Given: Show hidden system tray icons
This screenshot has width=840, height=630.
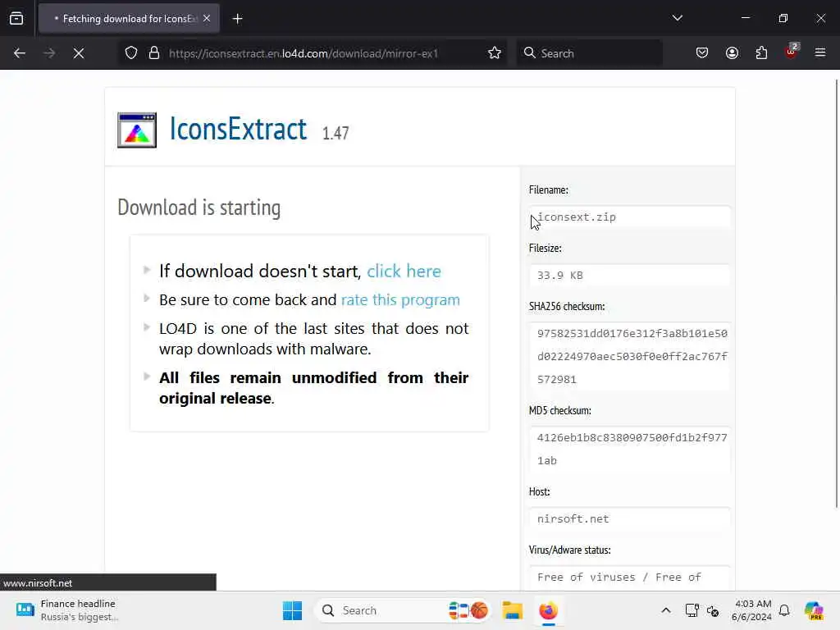Looking at the screenshot, I should (x=666, y=610).
